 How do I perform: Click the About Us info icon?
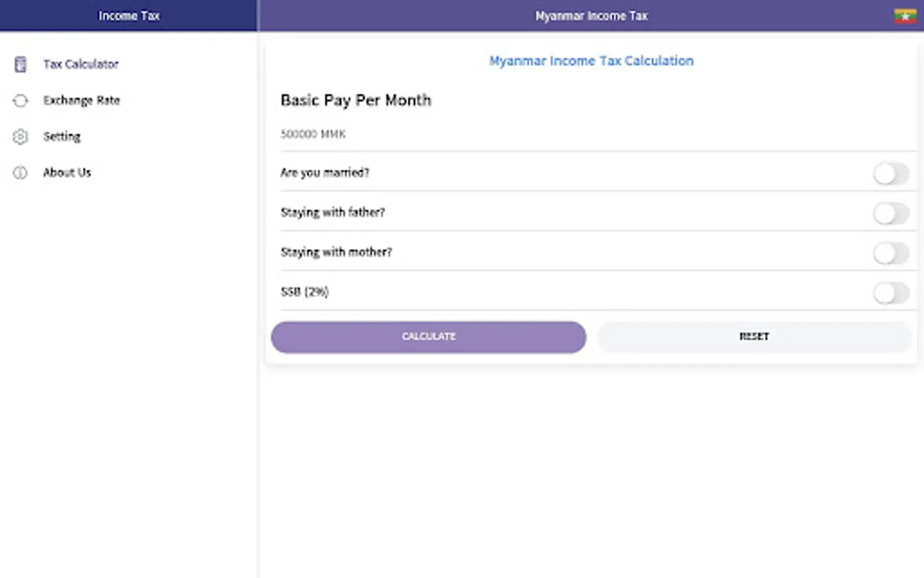point(21,172)
